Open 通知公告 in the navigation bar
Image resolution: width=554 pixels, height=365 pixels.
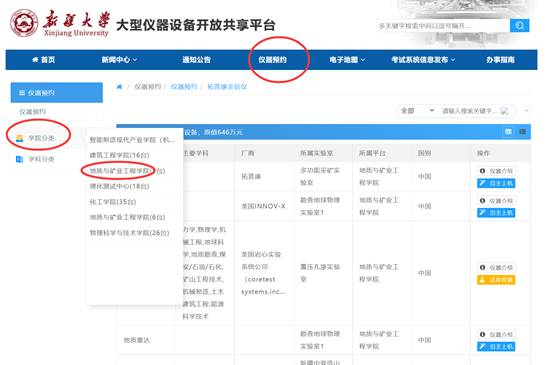196,60
